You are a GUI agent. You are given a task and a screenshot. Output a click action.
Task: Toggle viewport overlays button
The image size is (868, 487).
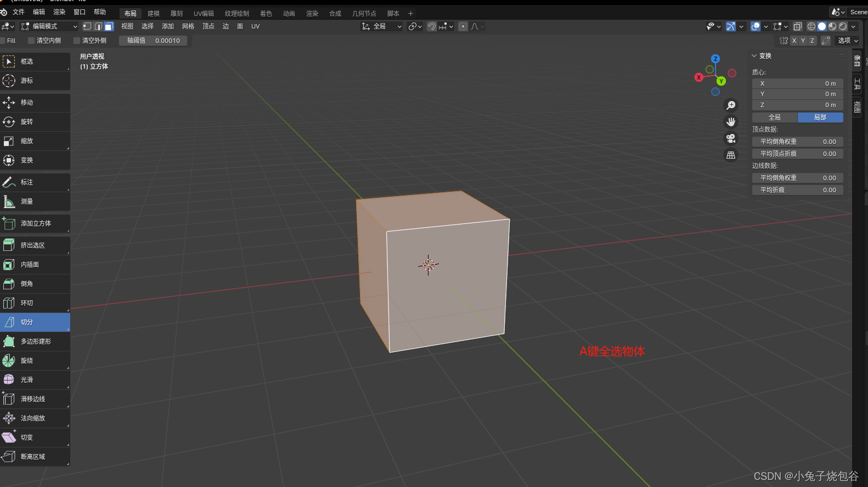[x=756, y=26]
